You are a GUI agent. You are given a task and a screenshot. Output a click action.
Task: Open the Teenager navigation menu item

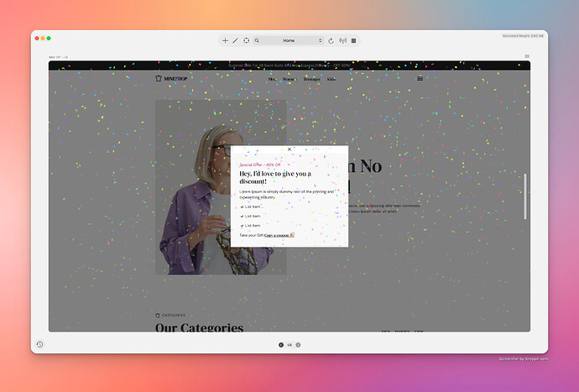pos(311,79)
